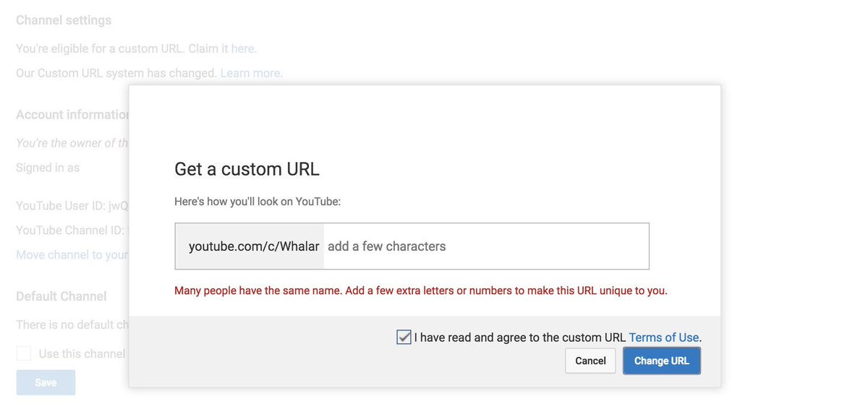Toggle the 'Use this channel' checkbox
Viewport: 868px width, 417px height.
24,353
